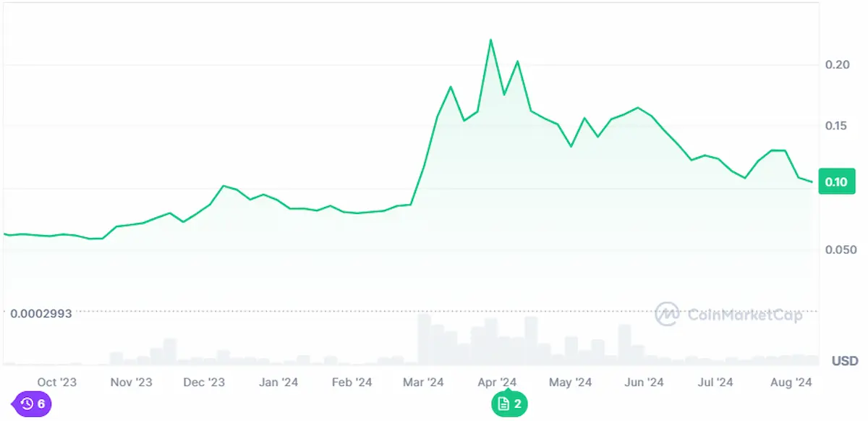Select Feb '24 on the time axis
Viewport: 868px width, 421px height.
click(352, 382)
